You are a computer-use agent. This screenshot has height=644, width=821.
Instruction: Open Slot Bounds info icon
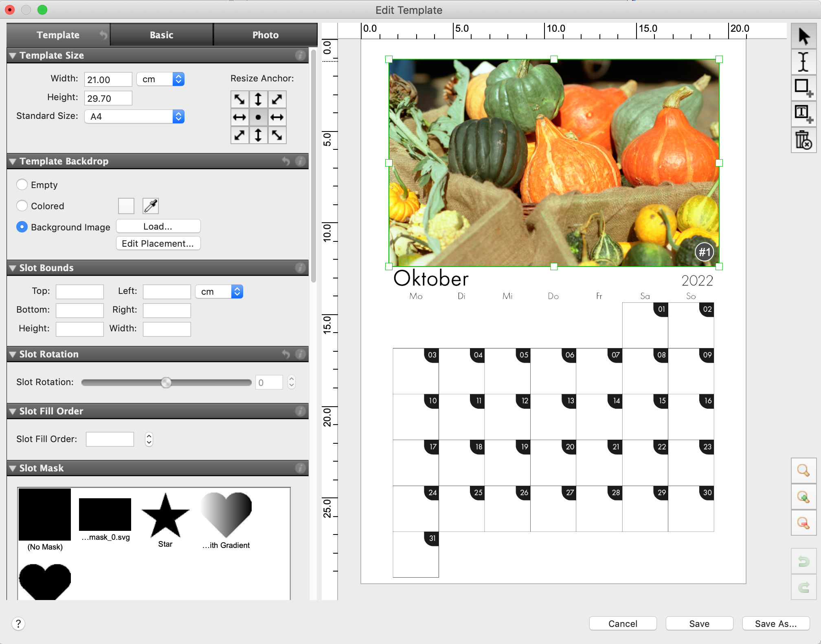coord(300,268)
